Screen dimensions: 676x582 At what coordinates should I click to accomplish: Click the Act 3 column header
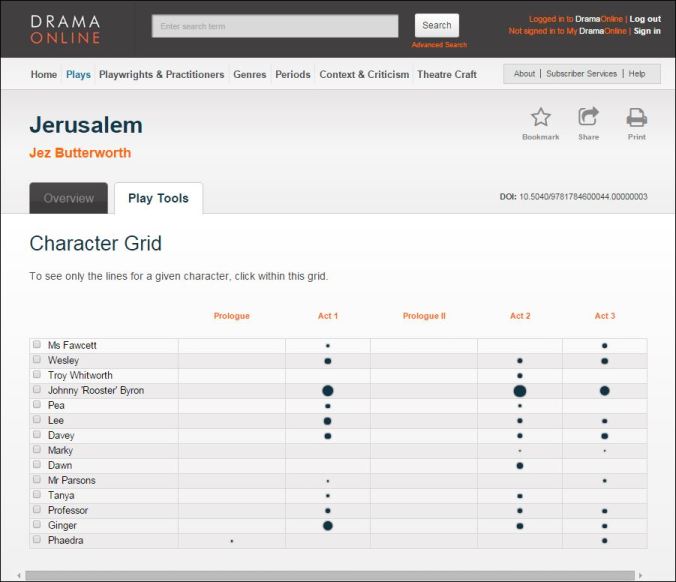point(604,316)
